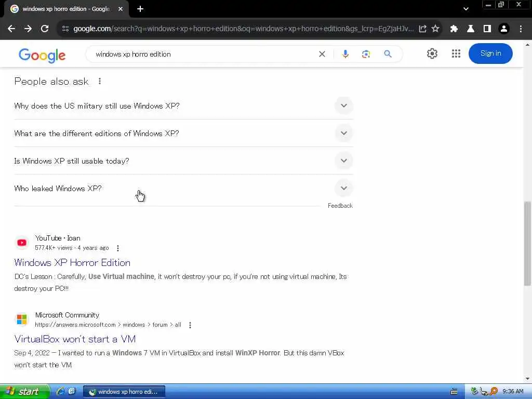Open the Extensions puzzle icon
The height and width of the screenshot is (399, 532).
[454, 29]
